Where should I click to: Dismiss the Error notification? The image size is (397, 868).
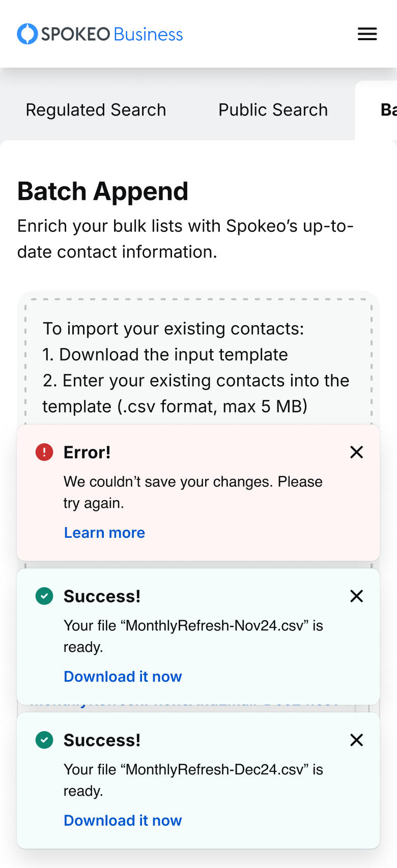click(x=356, y=452)
